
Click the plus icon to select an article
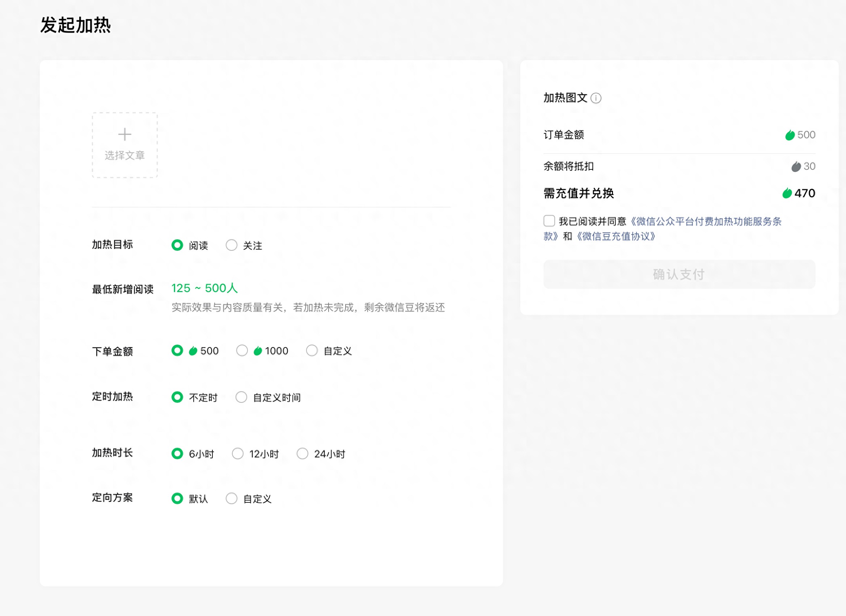coord(124,134)
